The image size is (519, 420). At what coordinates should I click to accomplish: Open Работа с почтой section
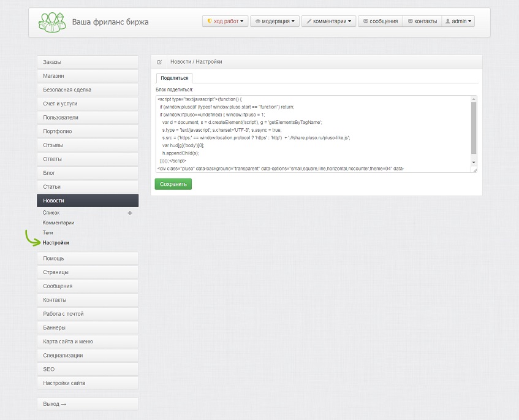(88, 314)
